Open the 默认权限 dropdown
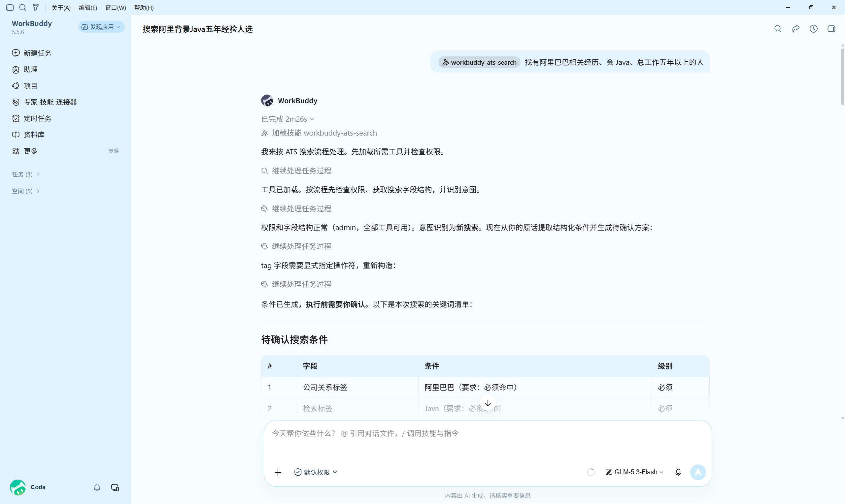The image size is (845, 504). click(x=316, y=472)
